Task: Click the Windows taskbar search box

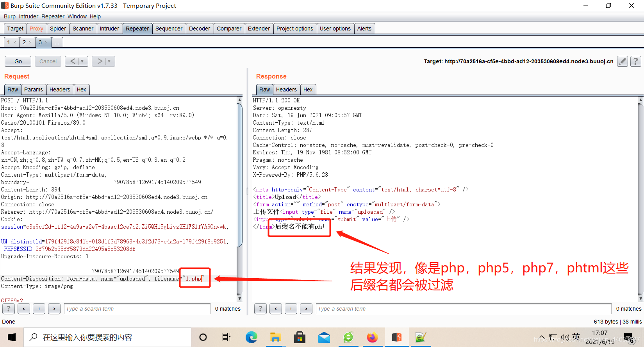Action: 107,337
